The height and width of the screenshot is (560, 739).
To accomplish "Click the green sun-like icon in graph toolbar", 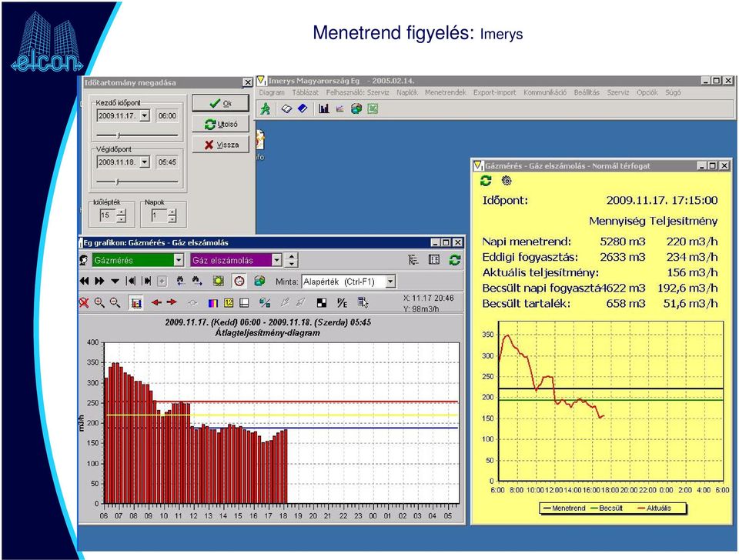I will (218, 282).
